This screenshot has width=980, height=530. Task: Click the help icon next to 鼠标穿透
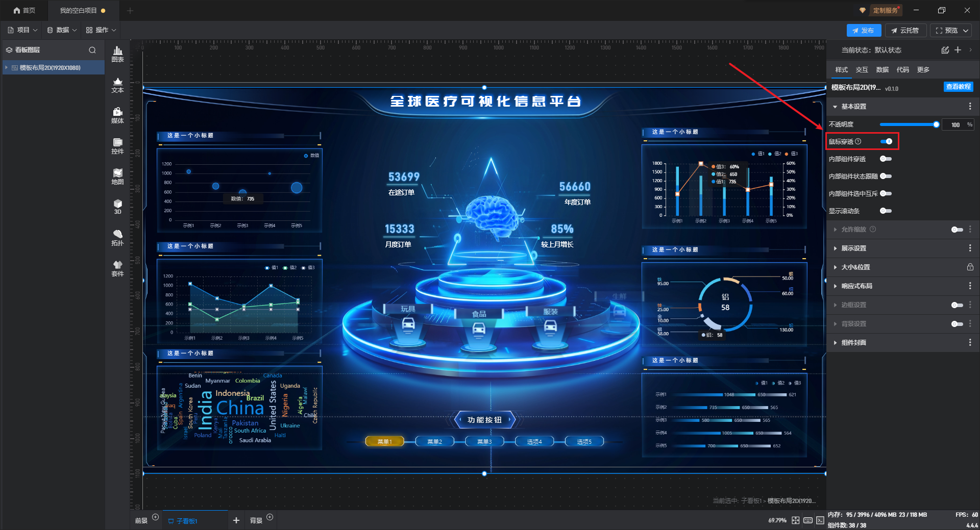[x=858, y=141]
